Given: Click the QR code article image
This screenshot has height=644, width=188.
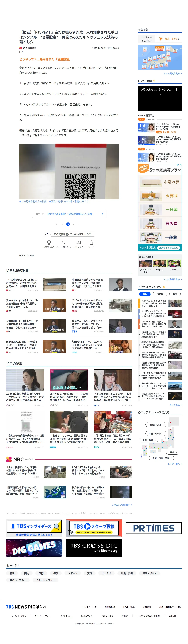Looking at the screenshot, I should (69, 171).
